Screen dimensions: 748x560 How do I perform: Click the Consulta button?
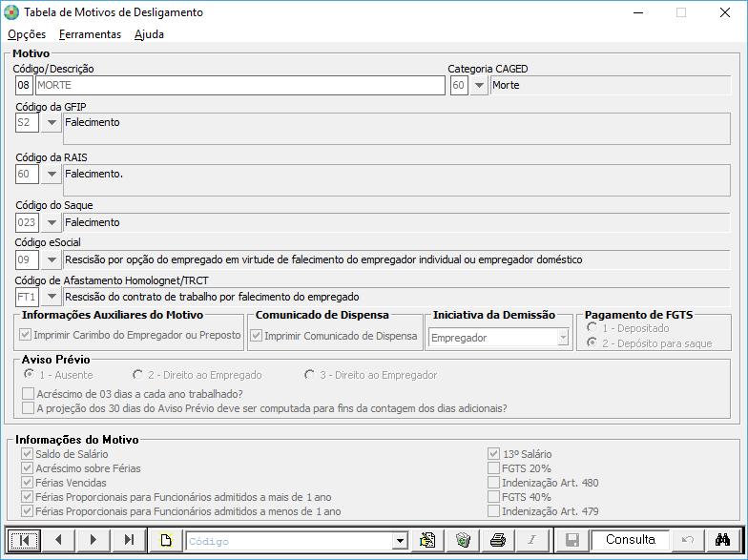tap(630, 540)
